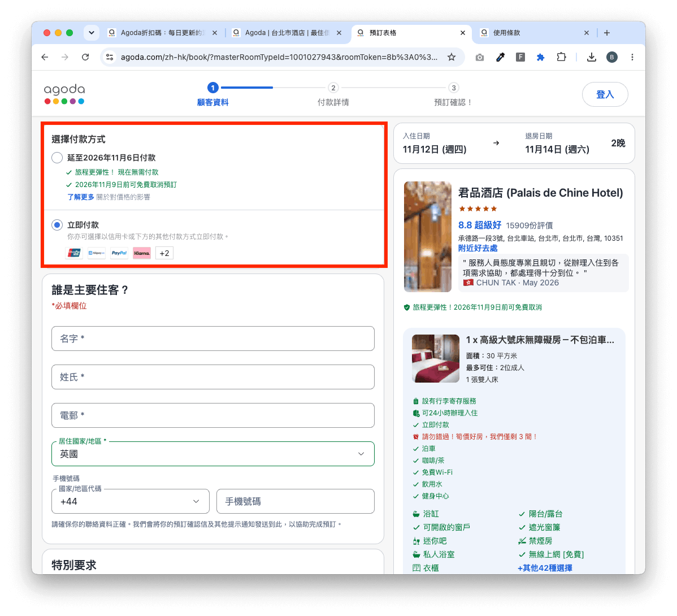Expand the tab search dropdown arrow

click(x=91, y=33)
